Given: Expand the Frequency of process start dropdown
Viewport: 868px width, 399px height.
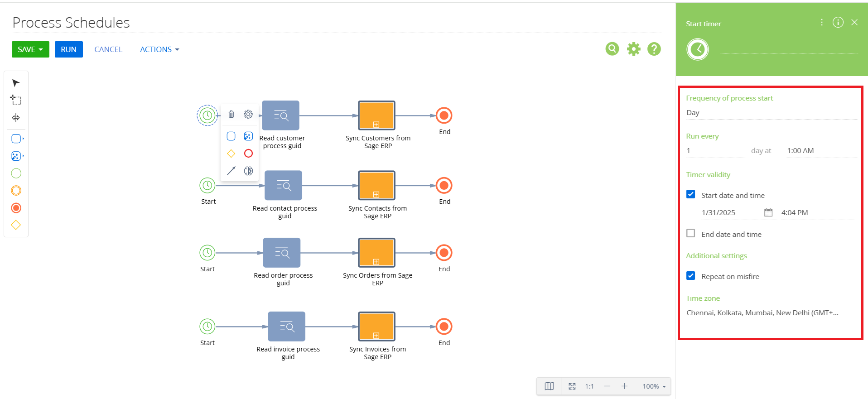Looking at the screenshot, I should pos(771,113).
